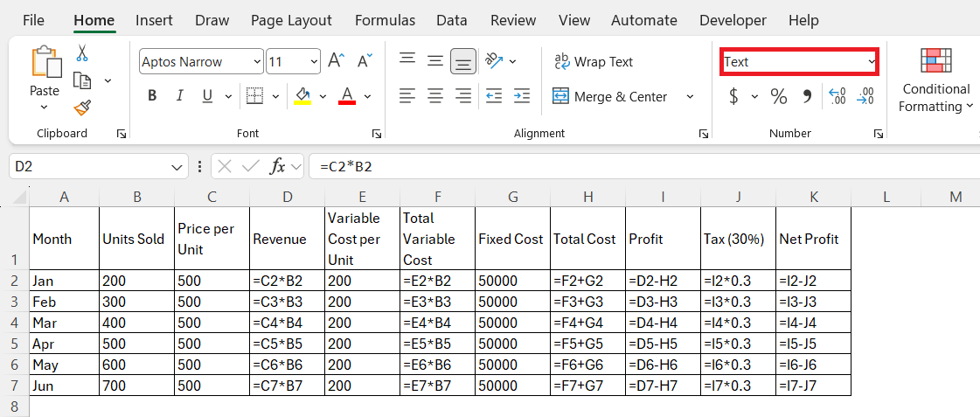Toggle italic formatting
Screen dimensions: 980x417
(x=180, y=96)
